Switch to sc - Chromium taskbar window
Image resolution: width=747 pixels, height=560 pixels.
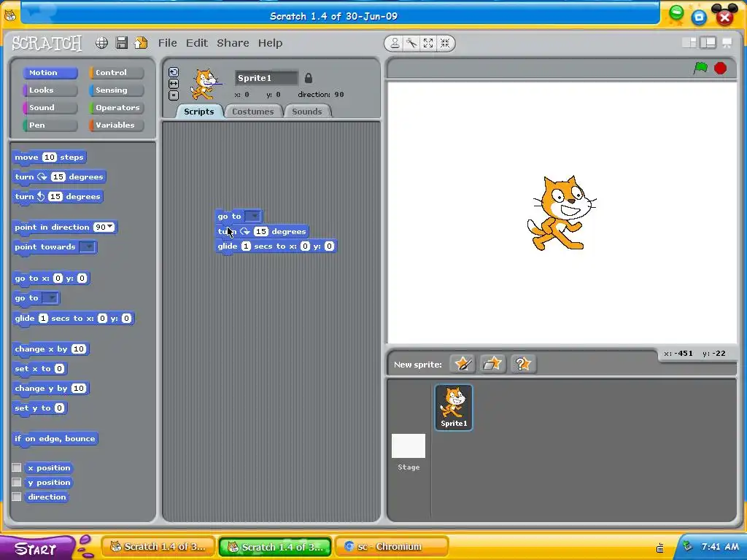click(392, 547)
